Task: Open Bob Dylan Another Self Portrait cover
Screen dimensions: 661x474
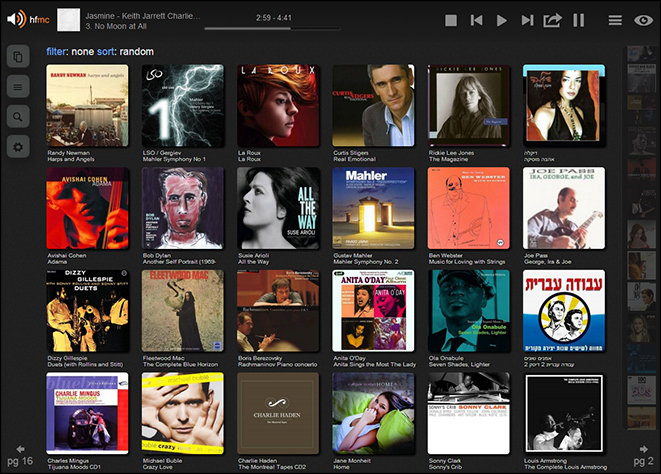Action: [183, 208]
